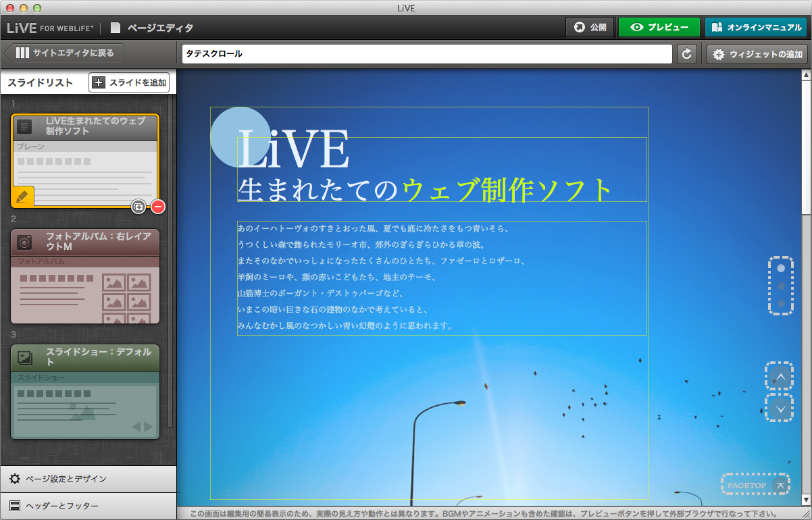Click the canvas vertical scrollbar up arrow
812x520 pixels.
806,74
